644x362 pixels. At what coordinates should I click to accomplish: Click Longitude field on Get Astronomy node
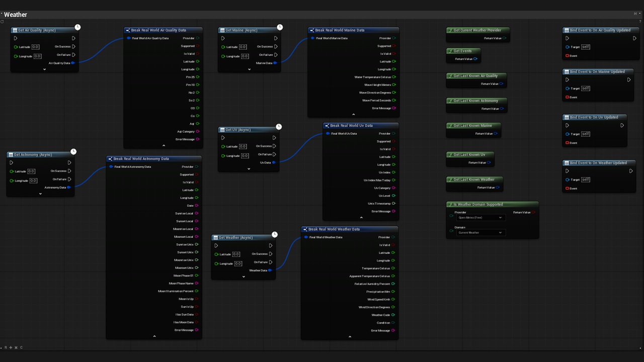pos(33,180)
